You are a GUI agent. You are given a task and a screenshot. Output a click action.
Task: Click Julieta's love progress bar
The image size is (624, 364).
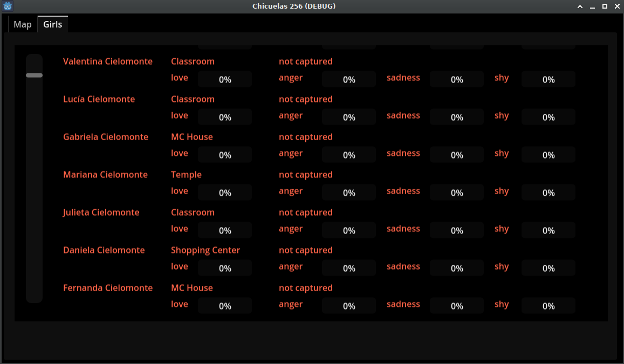coord(225,230)
